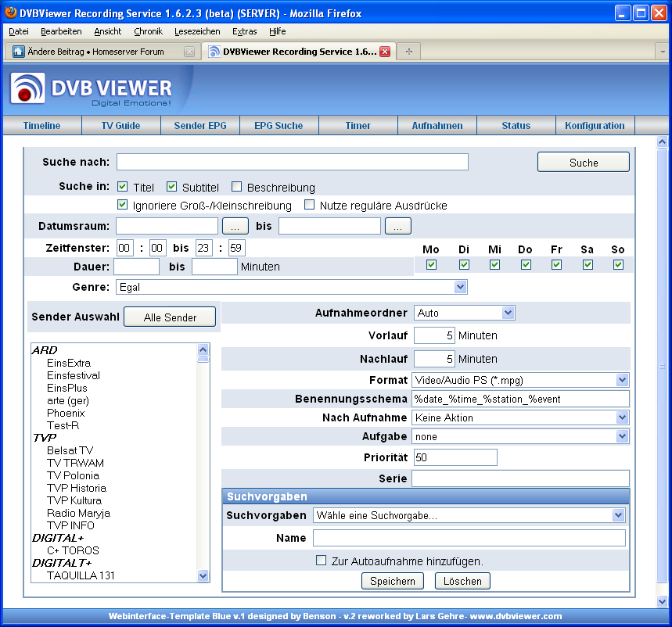Image resolution: width=672 pixels, height=627 pixels.
Task: Close the DVBViewer Recording Service tab
Action: pyautogui.click(x=384, y=52)
